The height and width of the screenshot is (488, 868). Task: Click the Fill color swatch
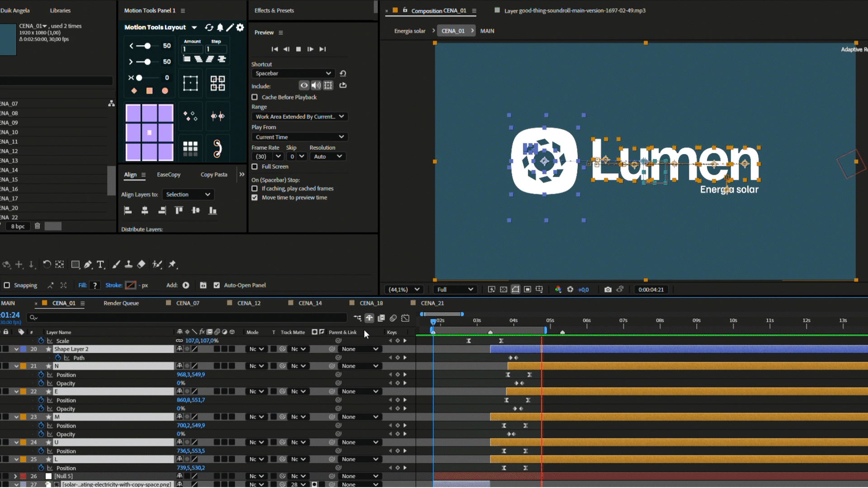(94, 285)
